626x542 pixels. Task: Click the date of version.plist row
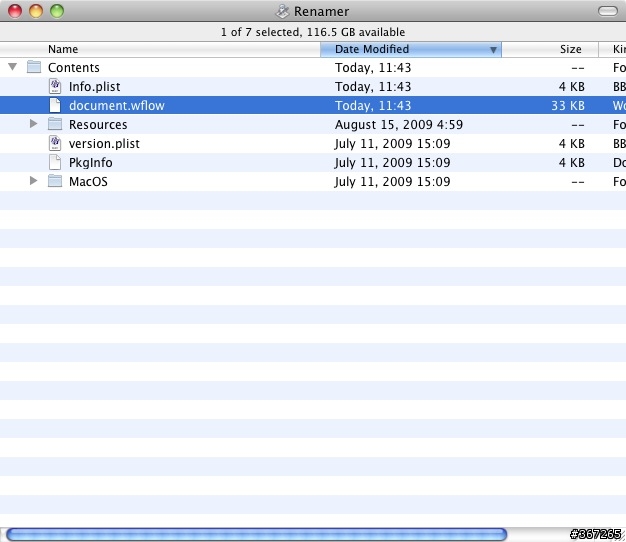(392, 144)
